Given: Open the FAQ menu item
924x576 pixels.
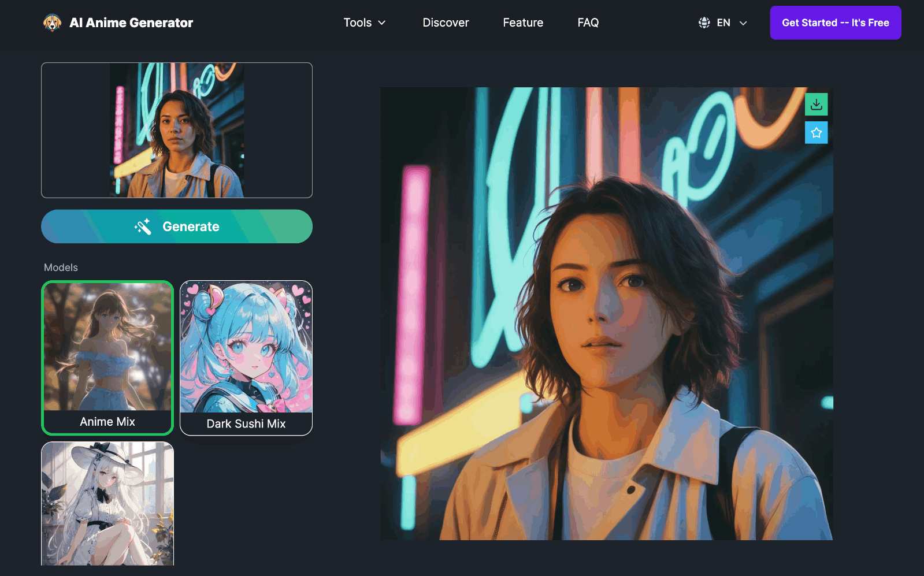Looking at the screenshot, I should [x=588, y=23].
